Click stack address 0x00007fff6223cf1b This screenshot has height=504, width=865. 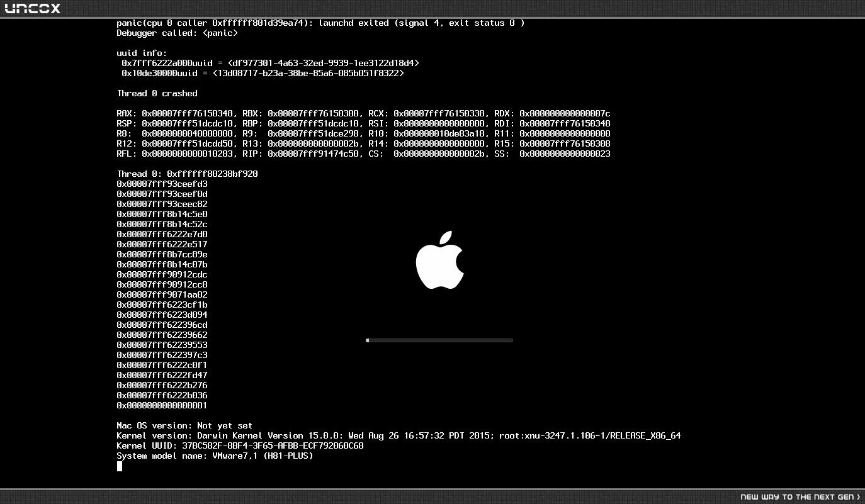coord(162,305)
